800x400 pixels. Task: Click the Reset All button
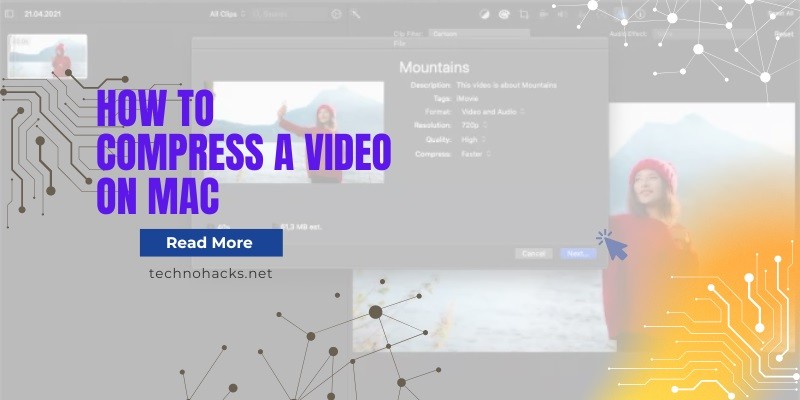pyautogui.click(x=781, y=14)
